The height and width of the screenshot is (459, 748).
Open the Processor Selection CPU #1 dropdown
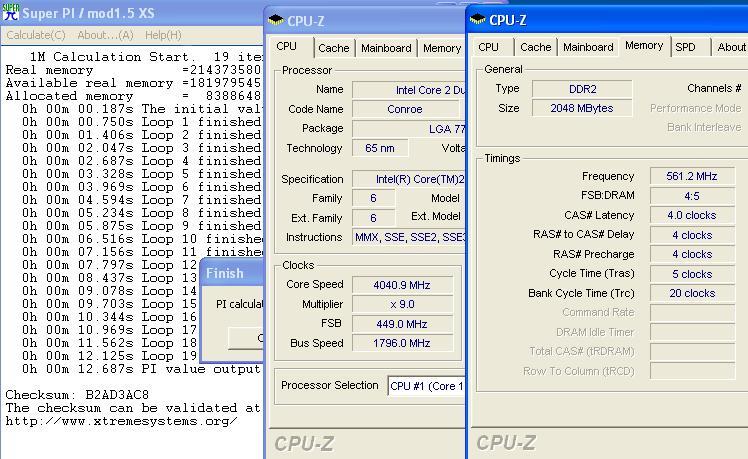tap(426, 386)
